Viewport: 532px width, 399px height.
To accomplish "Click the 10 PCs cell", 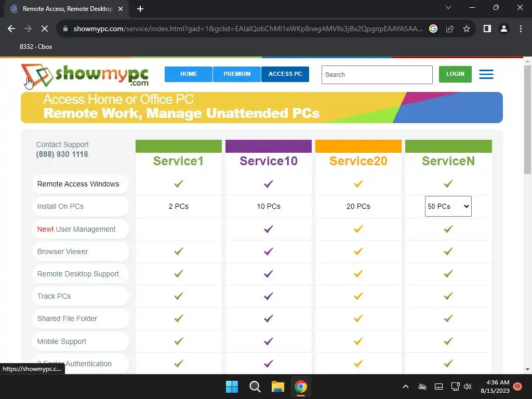I will click(269, 206).
